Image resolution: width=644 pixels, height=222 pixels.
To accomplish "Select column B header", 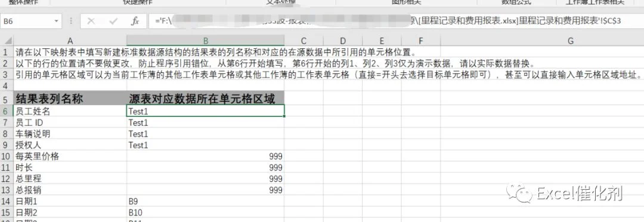I will [x=205, y=41].
